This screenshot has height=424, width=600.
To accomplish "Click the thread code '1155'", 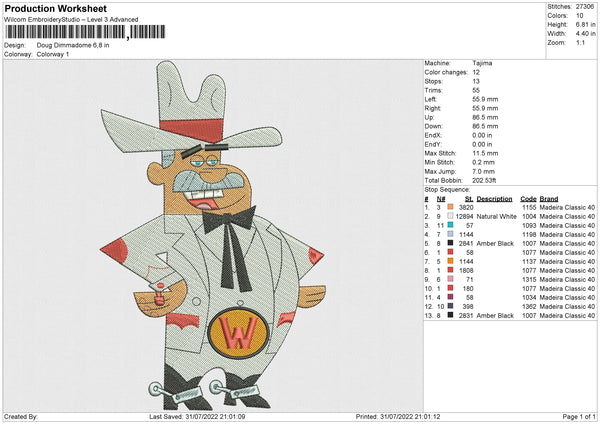I will point(529,207).
